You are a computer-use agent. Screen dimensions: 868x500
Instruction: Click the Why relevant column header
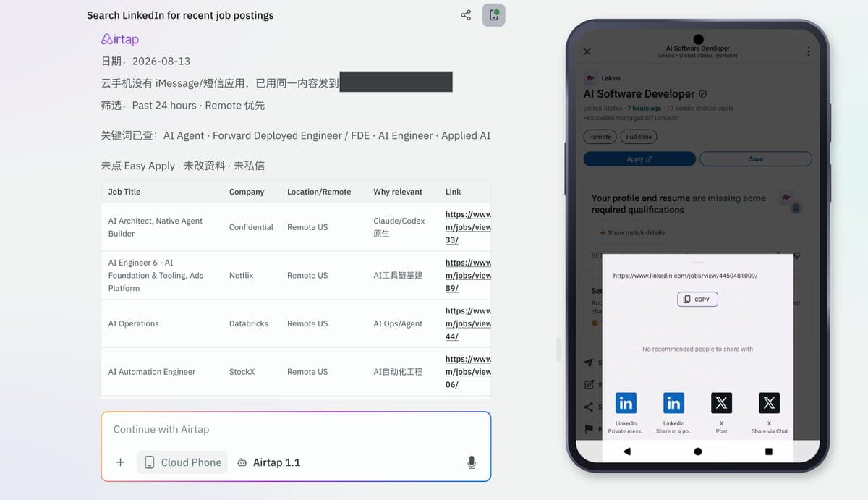398,192
